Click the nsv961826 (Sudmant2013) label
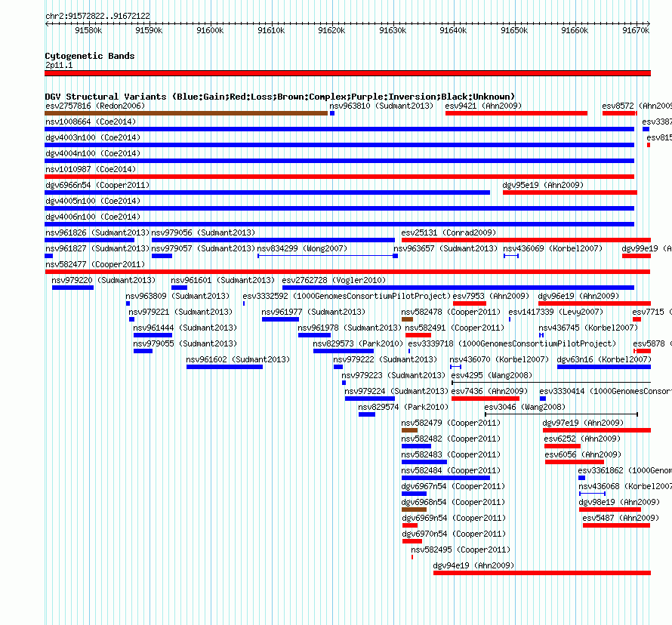 point(97,232)
